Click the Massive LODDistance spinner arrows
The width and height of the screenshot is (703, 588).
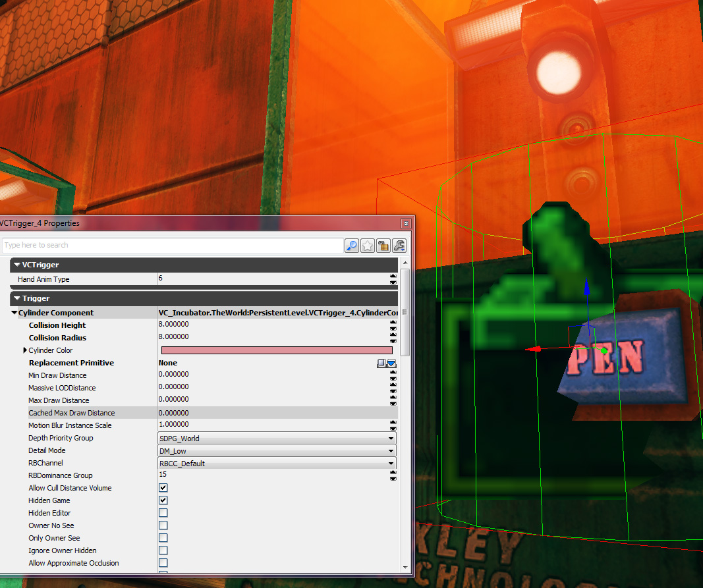click(x=393, y=388)
